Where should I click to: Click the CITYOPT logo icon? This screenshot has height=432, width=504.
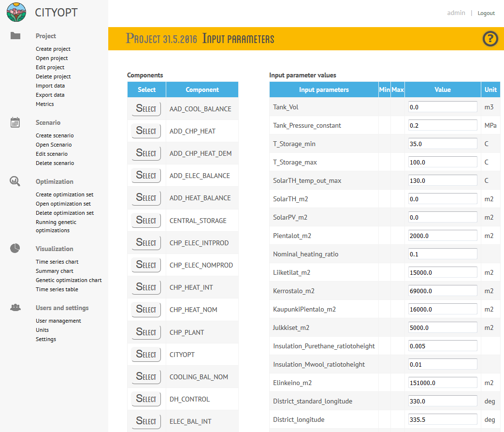(16, 13)
